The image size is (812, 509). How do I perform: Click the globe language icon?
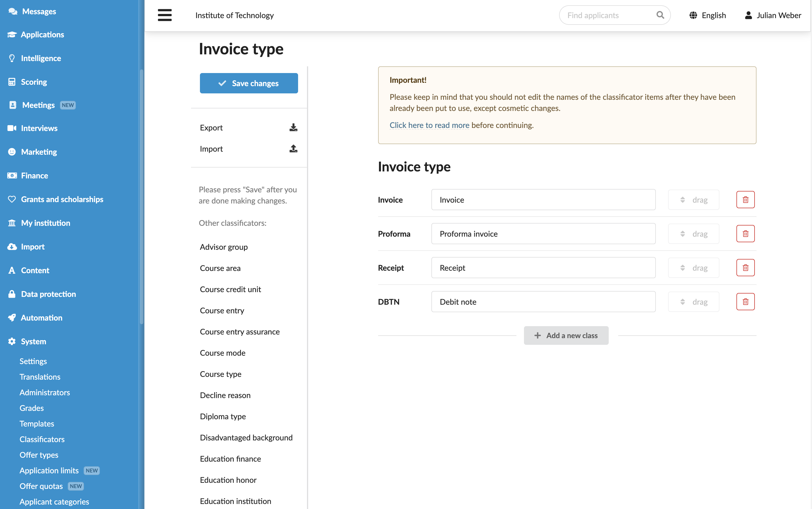point(693,15)
